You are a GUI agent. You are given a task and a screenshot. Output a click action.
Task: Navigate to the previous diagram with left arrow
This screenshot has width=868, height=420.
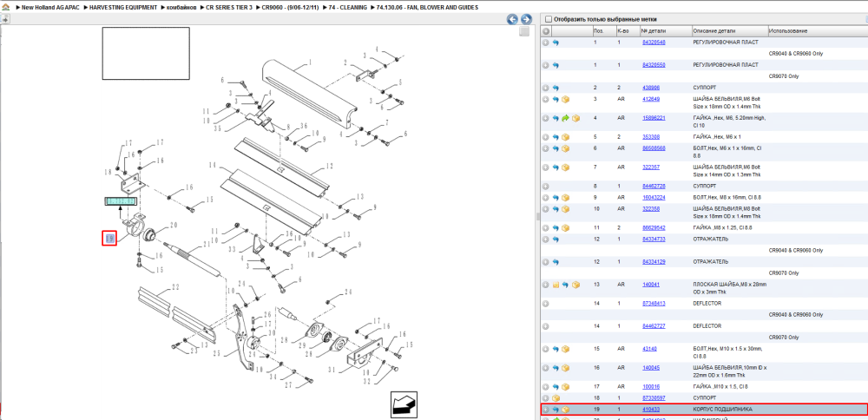pyautogui.click(x=513, y=19)
